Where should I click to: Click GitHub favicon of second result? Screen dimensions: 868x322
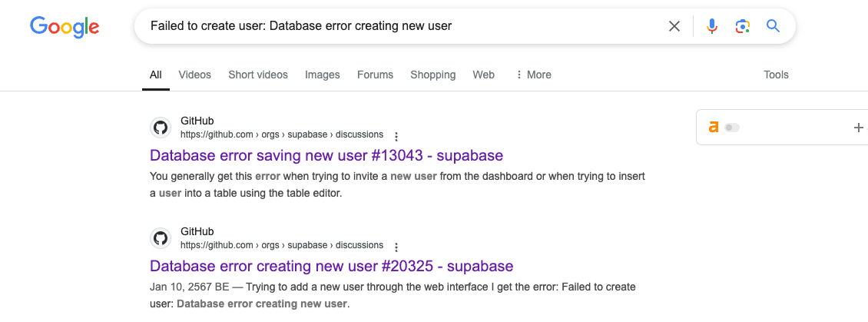pos(161,238)
